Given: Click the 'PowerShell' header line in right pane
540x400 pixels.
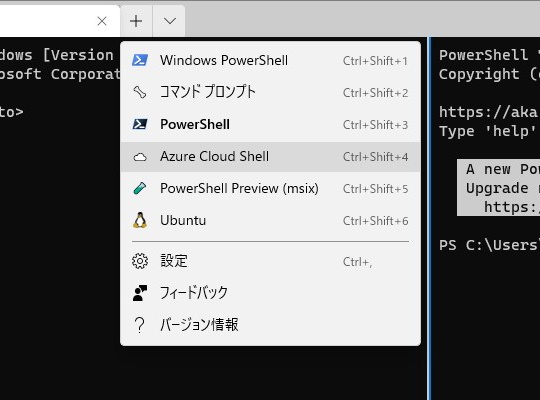Looking at the screenshot, I should 489,55.
